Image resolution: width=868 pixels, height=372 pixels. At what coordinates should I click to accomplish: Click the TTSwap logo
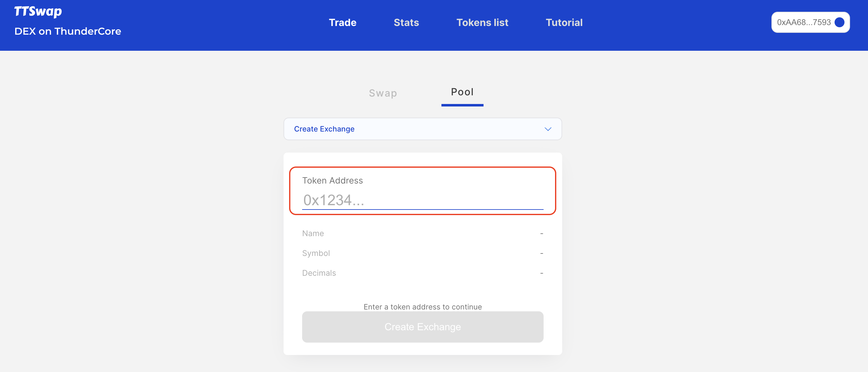click(x=38, y=12)
